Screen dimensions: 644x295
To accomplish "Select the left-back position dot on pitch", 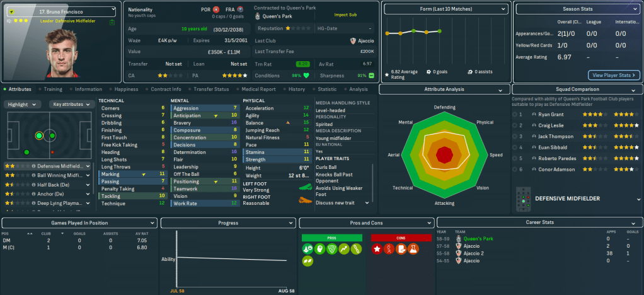I will (26, 152).
